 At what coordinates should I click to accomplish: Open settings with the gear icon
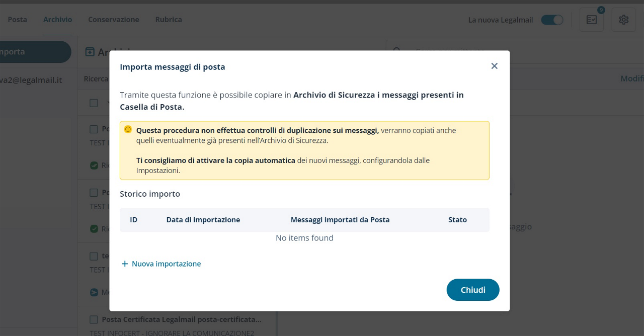click(x=623, y=20)
